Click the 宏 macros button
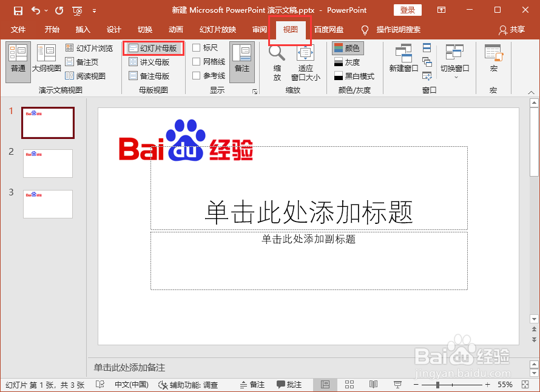Viewport: 540px width, 392px height. [x=494, y=59]
